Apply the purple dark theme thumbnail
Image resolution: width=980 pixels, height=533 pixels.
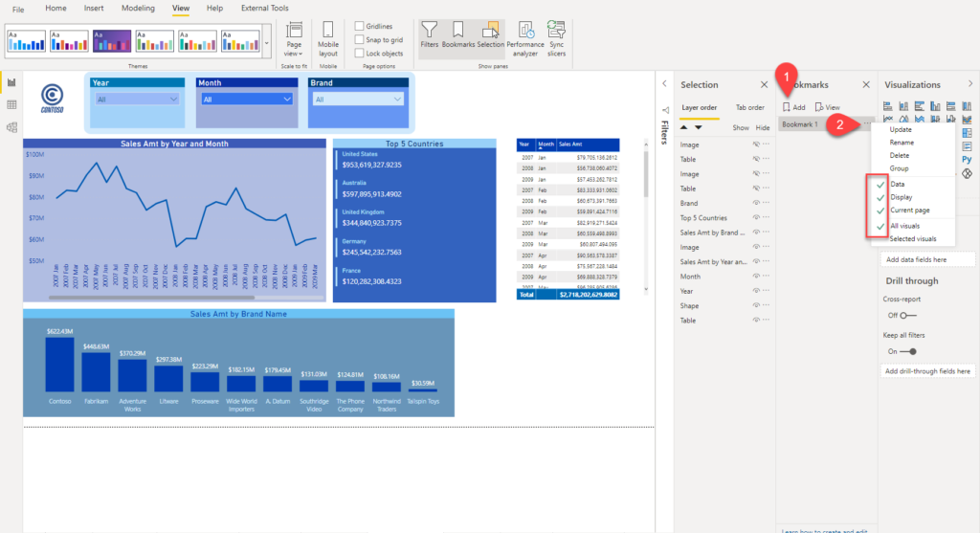click(x=112, y=41)
